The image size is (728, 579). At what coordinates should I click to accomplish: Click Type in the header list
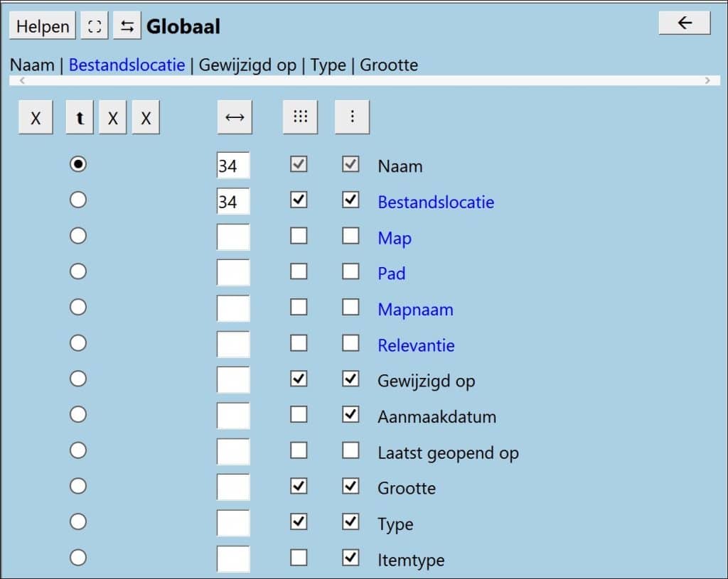328,65
